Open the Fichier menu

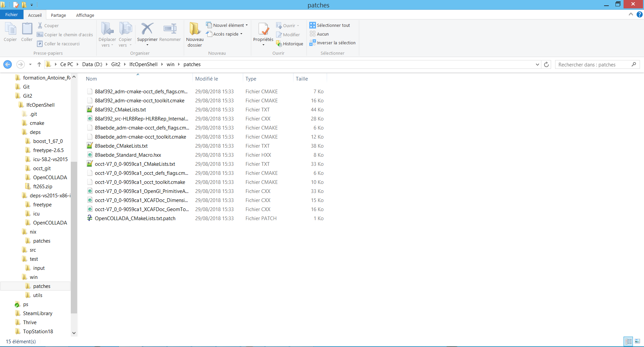[11, 14]
